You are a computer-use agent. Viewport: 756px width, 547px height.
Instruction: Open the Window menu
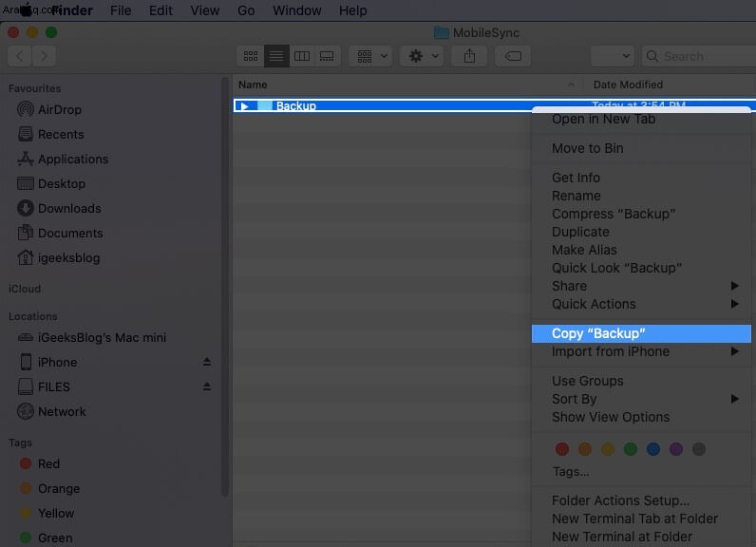297,10
